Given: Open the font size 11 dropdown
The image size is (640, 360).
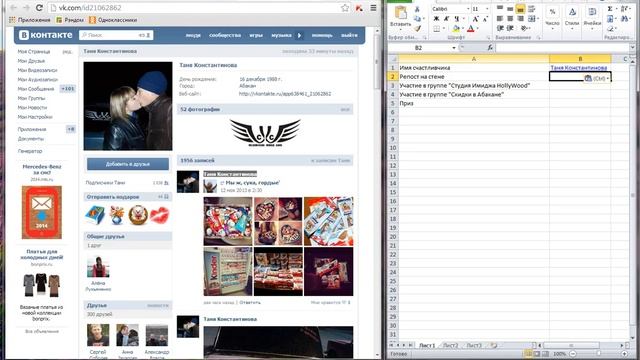Looking at the screenshot, I should click(x=487, y=9).
